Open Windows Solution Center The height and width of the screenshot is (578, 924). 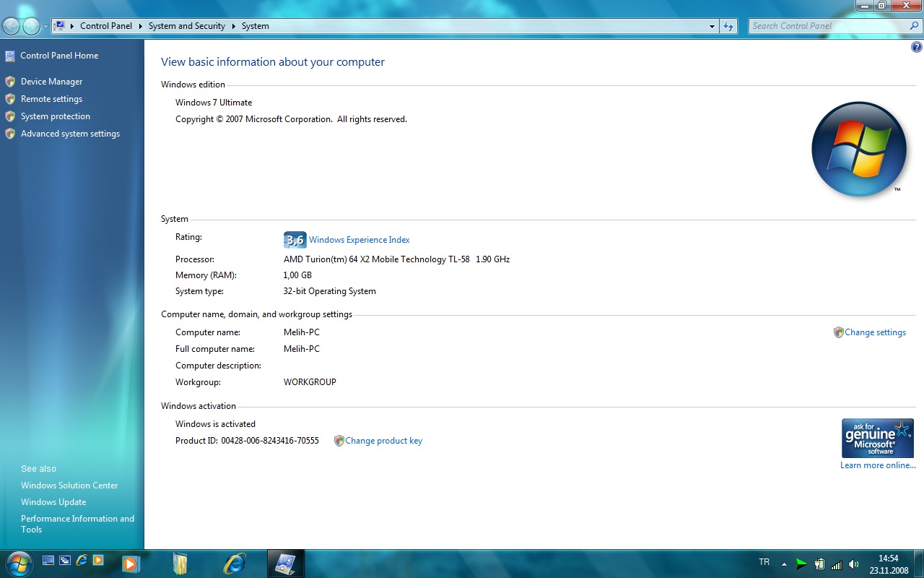(x=69, y=486)
